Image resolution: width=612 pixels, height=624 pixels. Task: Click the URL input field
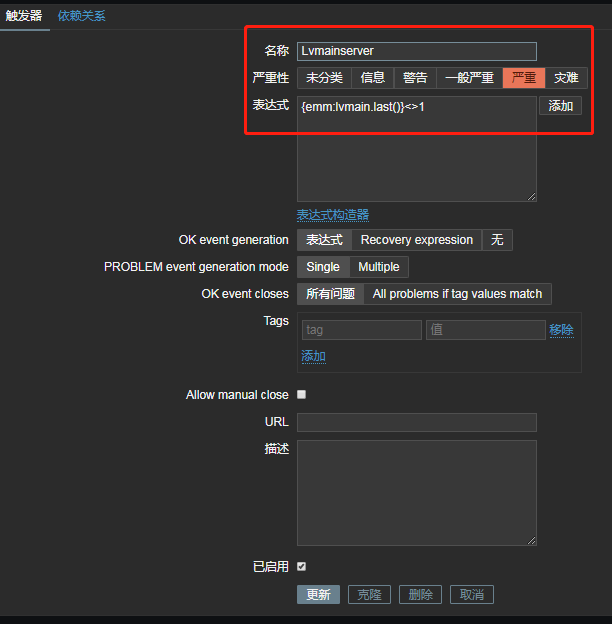(x=417, y=422)
